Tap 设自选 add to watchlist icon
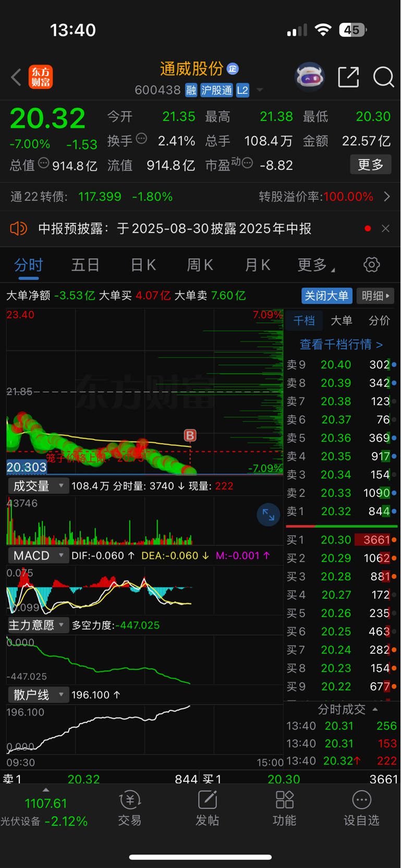The width and height of the screenshot is (401, 868). click(361, 808)
